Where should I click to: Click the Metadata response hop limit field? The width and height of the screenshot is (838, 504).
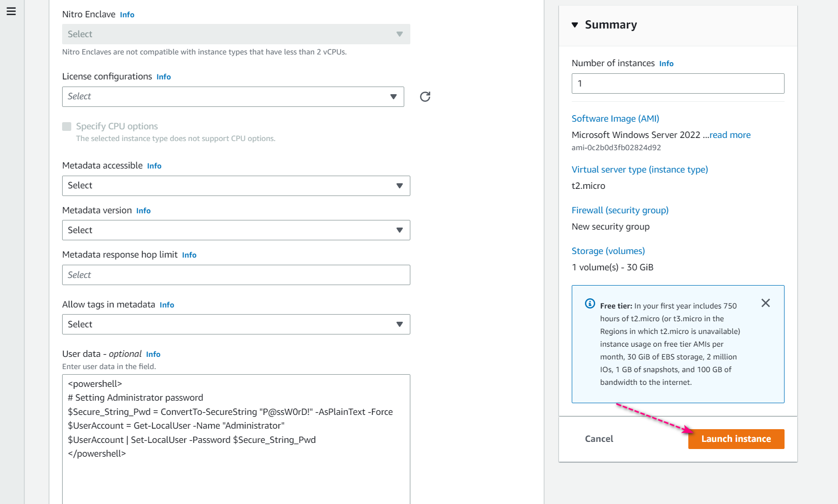(x=236, y=275)
